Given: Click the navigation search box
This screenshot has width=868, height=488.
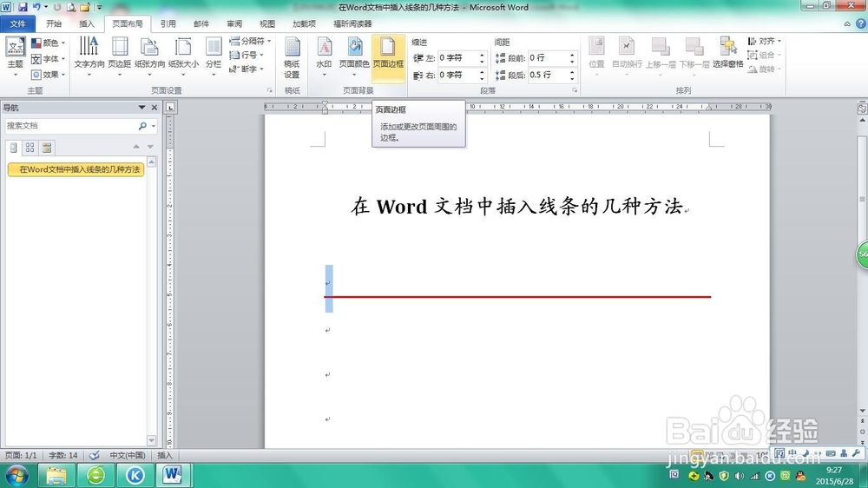Looking at the screenshot, I should tap(69, 126).
